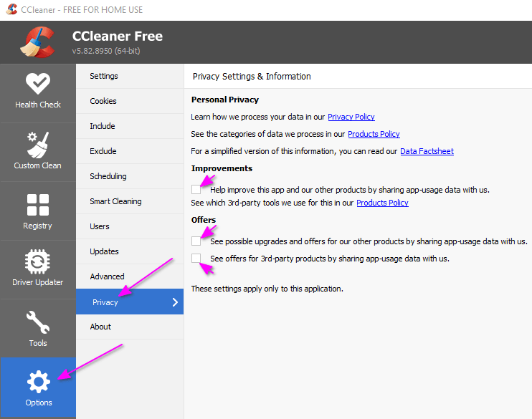The height and width of the screenshot is (419, 532).
Task: Open the Advanced options page
Action: 130,276
